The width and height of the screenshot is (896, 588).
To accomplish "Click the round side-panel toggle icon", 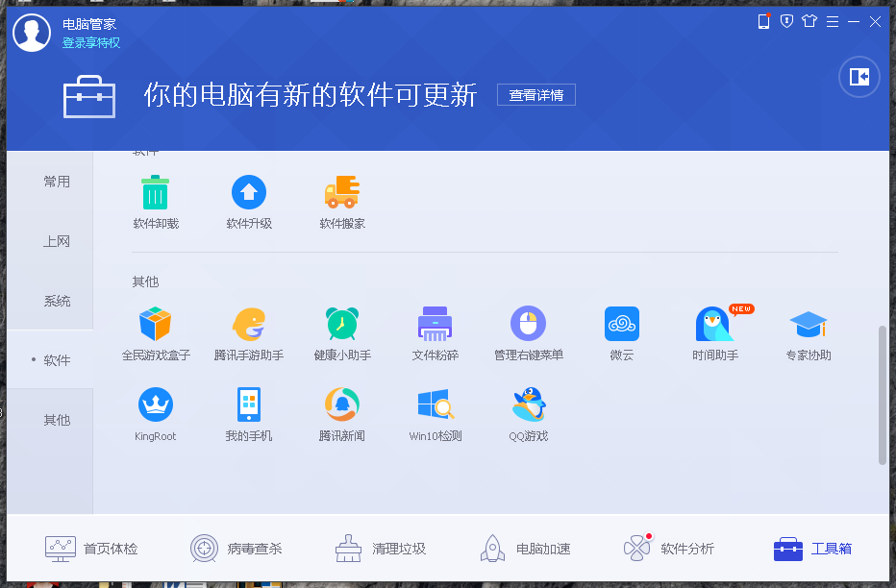I will pos(859,77).
